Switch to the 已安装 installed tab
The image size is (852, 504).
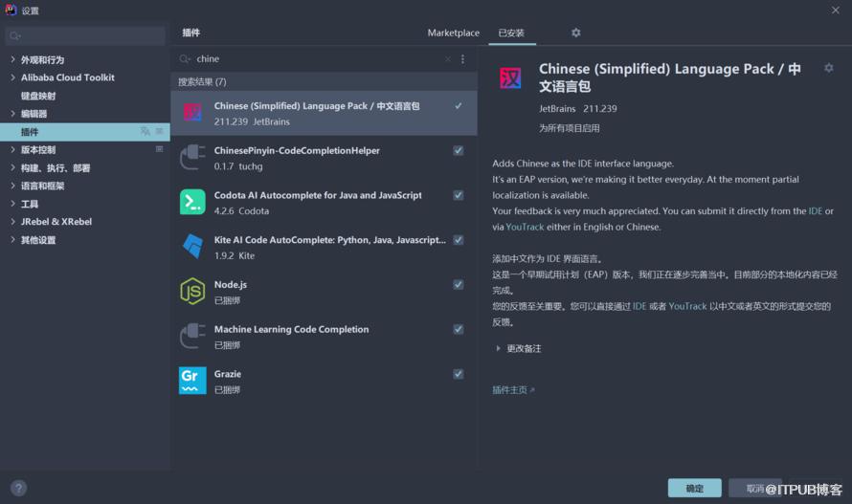511,33
